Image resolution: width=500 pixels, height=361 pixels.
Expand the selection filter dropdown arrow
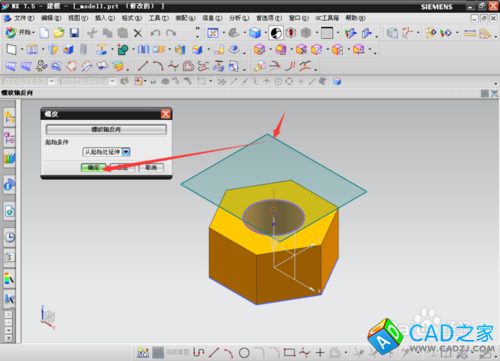coord(52,81)
